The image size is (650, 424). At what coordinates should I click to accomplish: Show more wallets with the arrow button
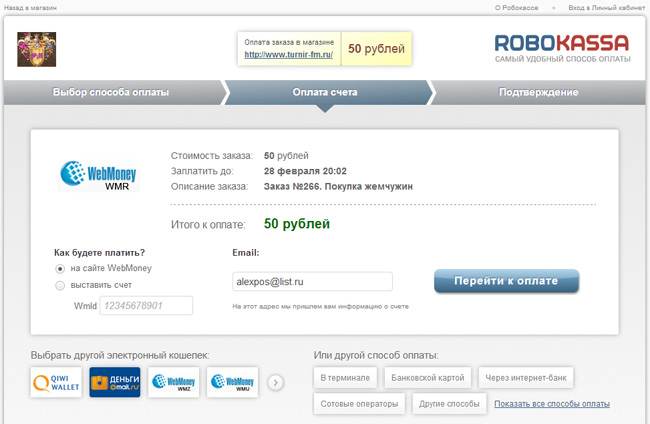point(276,382)
